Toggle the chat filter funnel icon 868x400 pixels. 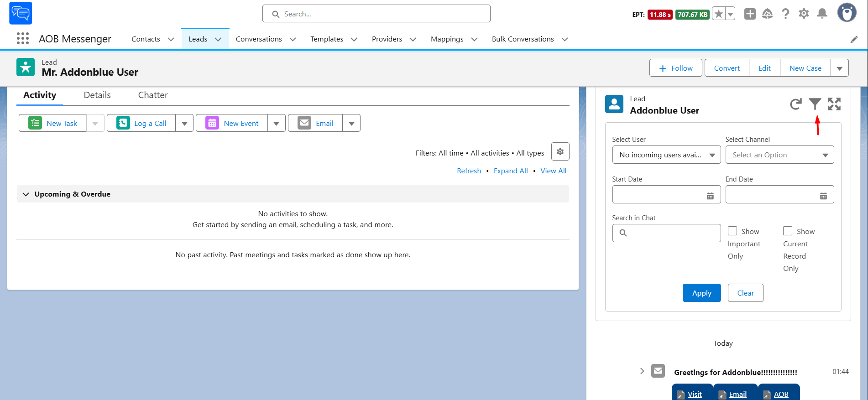click(815, 104)
